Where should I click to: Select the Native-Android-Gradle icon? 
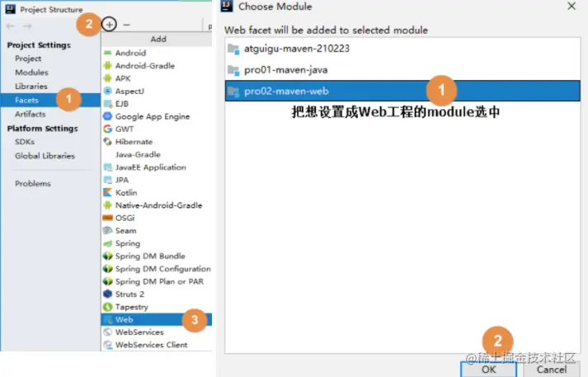pos(108,205)
